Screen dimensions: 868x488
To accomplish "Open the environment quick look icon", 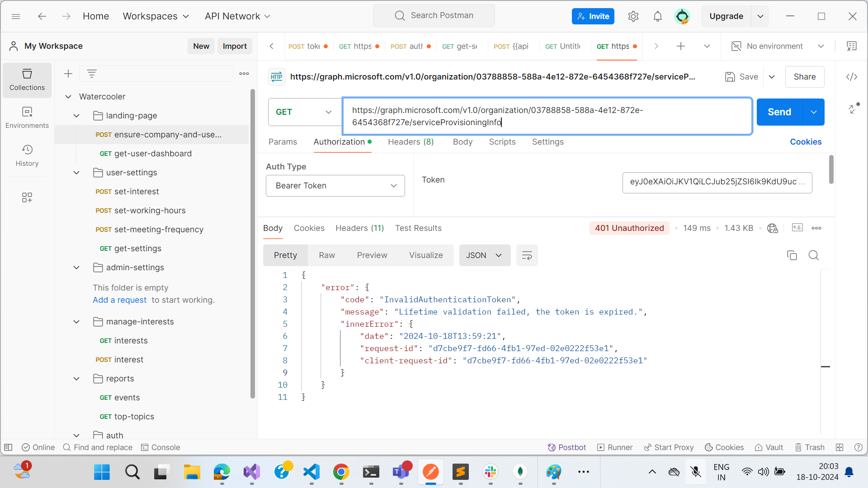I will [852, 46].
